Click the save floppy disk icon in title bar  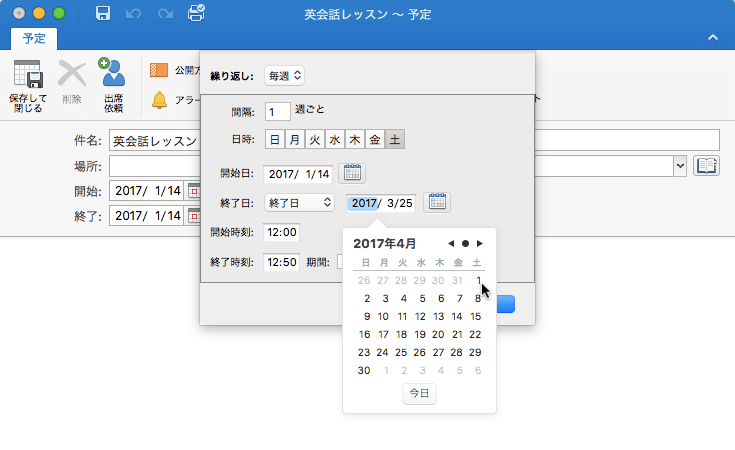[x=103, y=13]
